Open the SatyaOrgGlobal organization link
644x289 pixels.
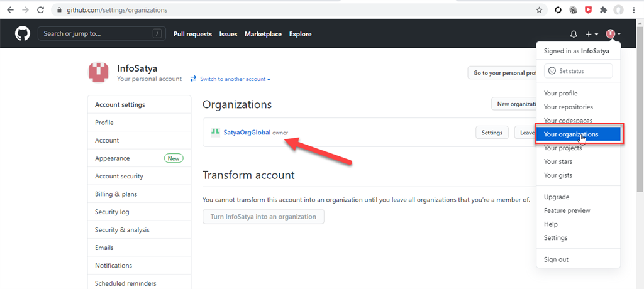pos(247,133)
